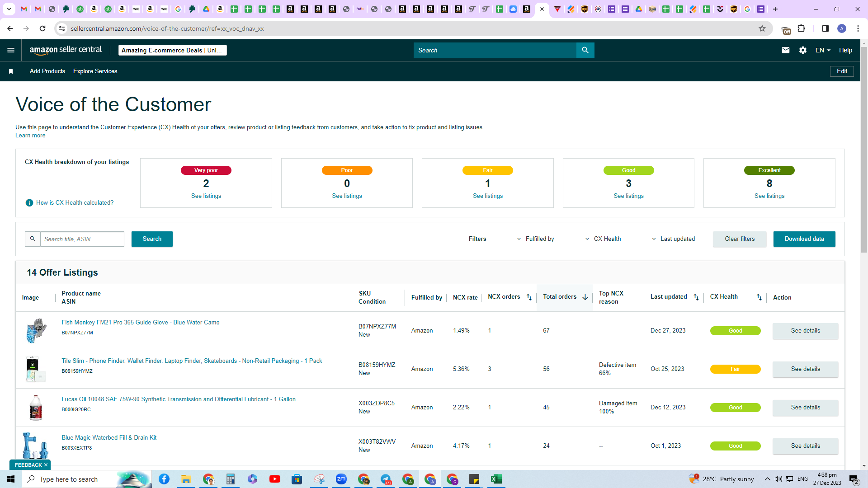Open Windows Start menu
The height and width of the screenshot is (488, 868).
point(11,479)
